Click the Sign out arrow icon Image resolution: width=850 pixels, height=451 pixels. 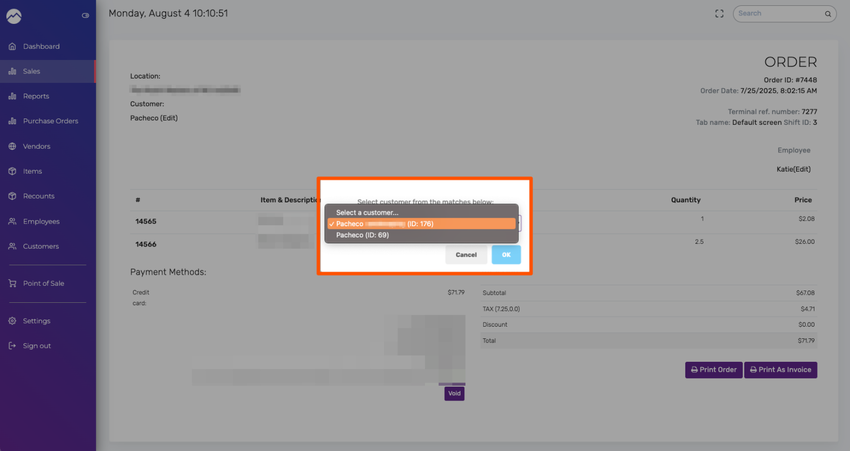pos(12,346)
